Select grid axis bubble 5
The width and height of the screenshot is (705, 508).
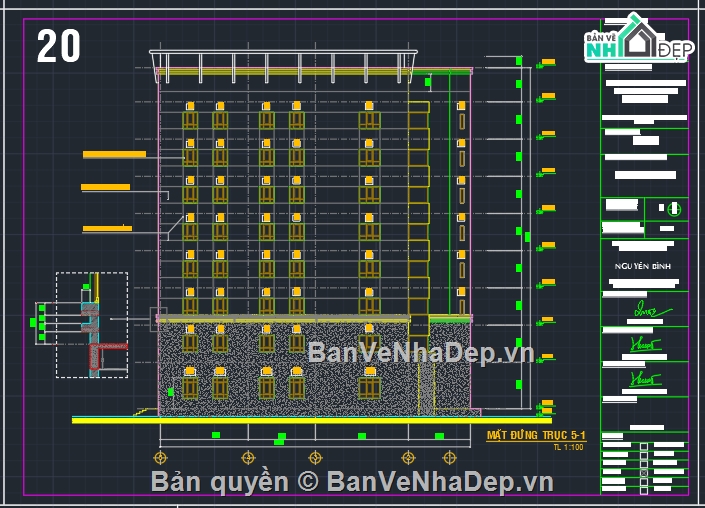pos(161,458)
